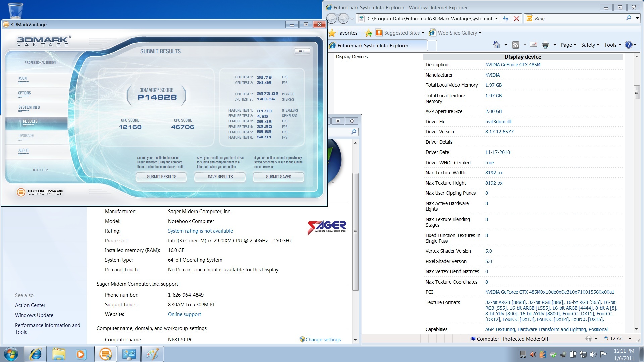Click SUBMIT SAVED button
Image resolution: width=644 pixels, height=362 pixels.
[278, 177]
